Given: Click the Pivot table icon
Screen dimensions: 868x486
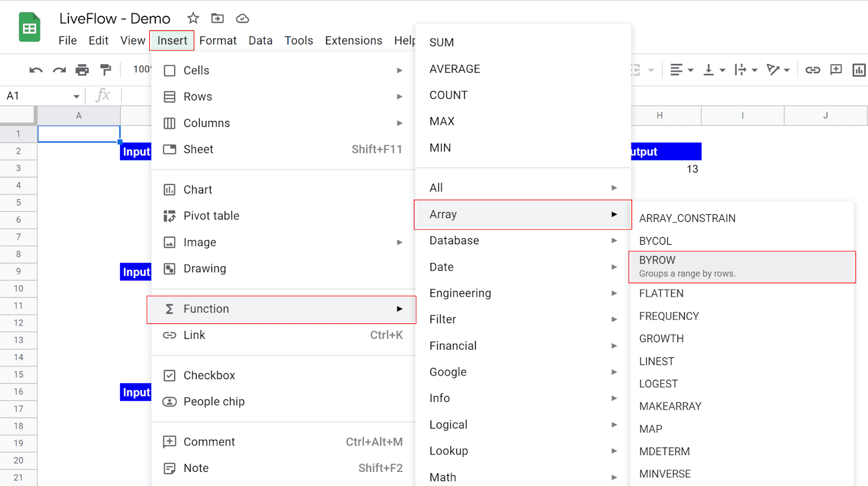Looking at the screenshot, I should [170, 216].
